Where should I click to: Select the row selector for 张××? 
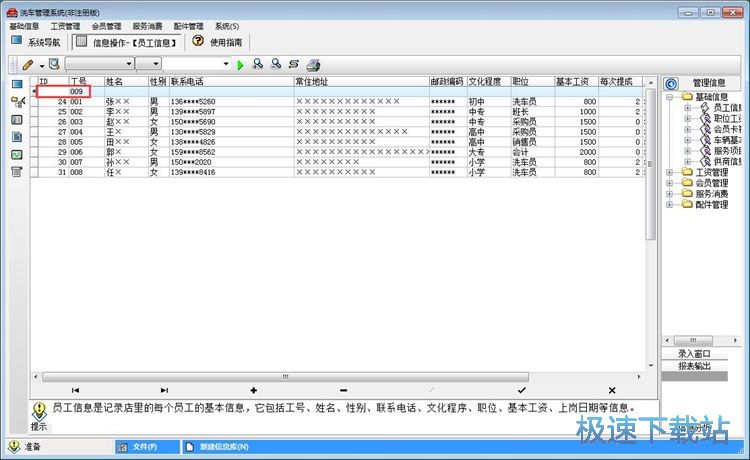tap(34, 101)
